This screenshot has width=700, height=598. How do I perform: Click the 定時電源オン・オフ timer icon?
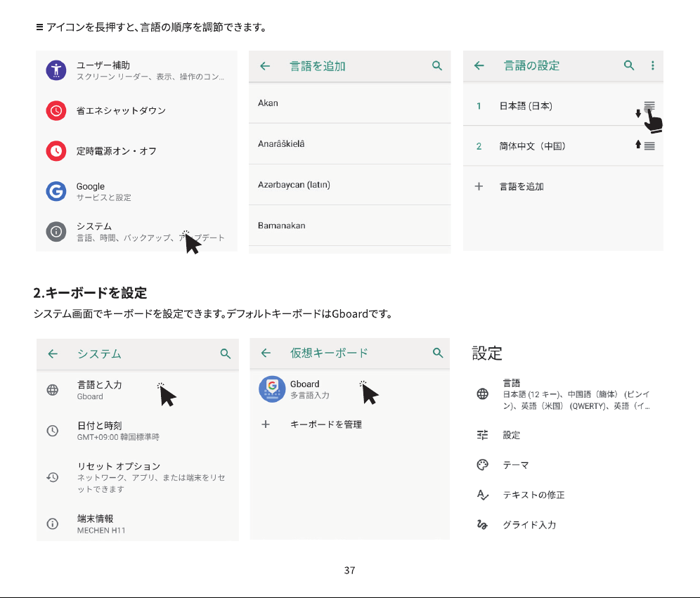point(56,151)
